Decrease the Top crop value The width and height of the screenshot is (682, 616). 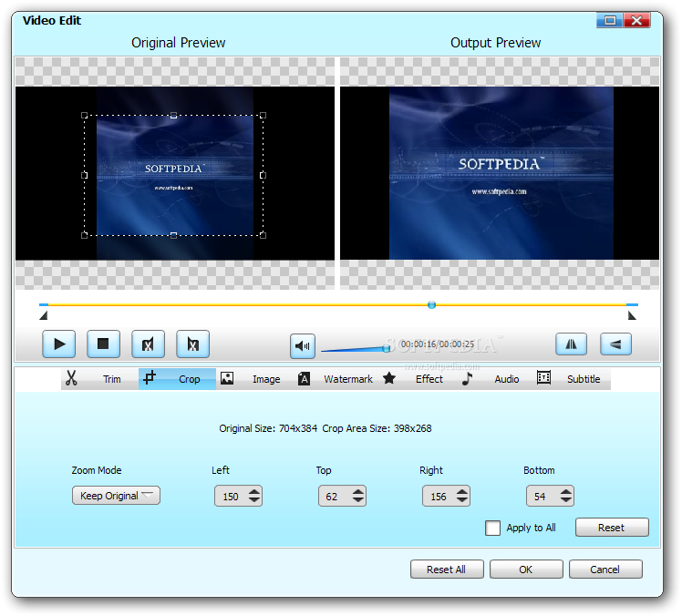358,500
